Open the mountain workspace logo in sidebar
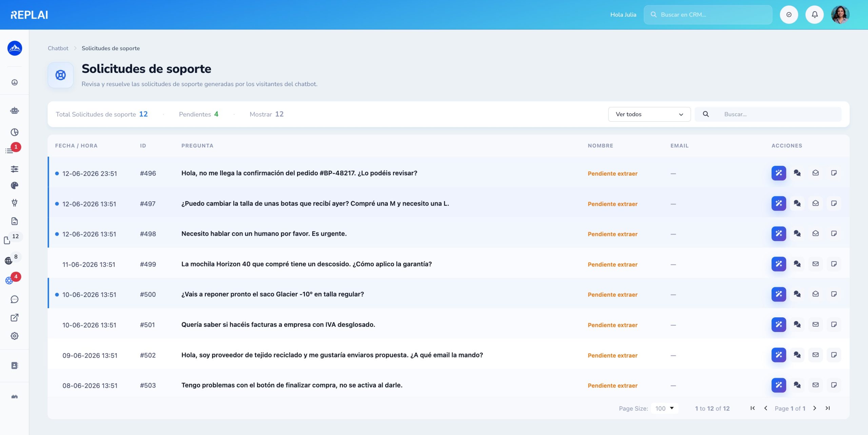 pos(15,48)
